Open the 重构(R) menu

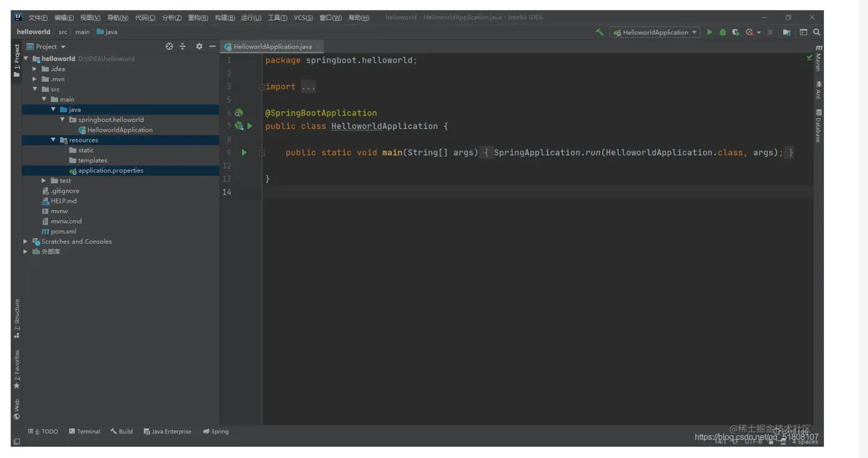pos(198,17)
